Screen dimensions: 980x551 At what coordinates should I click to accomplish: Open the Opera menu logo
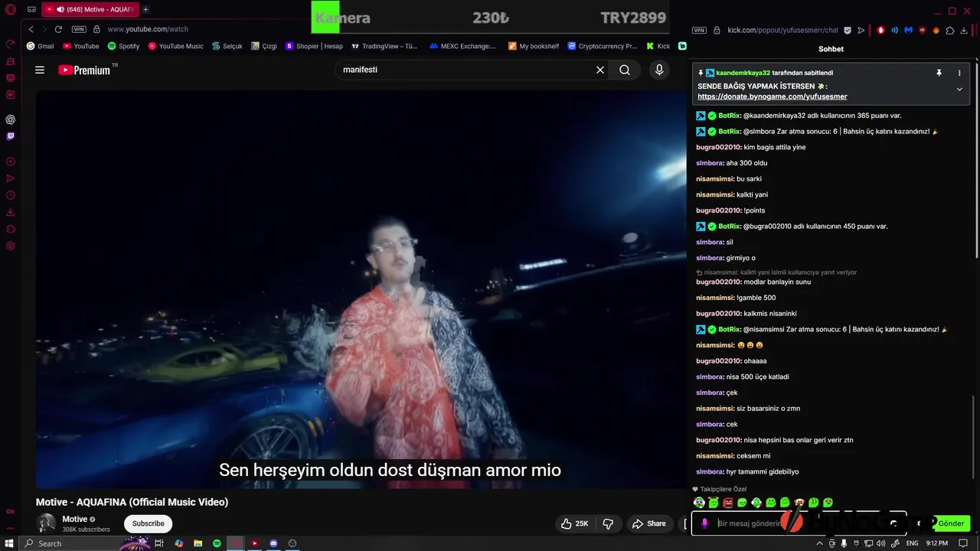click(10, 10)
